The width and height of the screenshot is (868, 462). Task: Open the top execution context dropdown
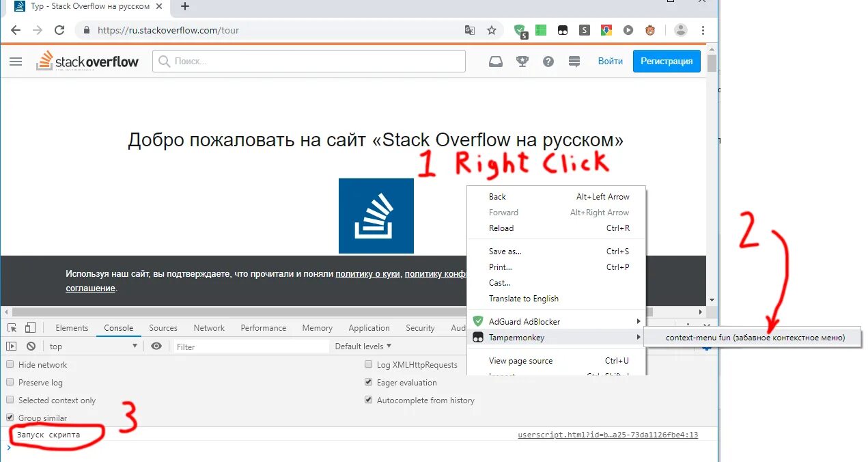point(95,346)
